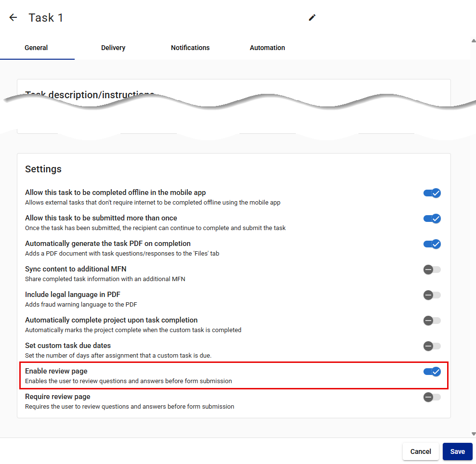Edit task name with pencil icon
This screenshot has height=464, width=476.
coord(312,18)
